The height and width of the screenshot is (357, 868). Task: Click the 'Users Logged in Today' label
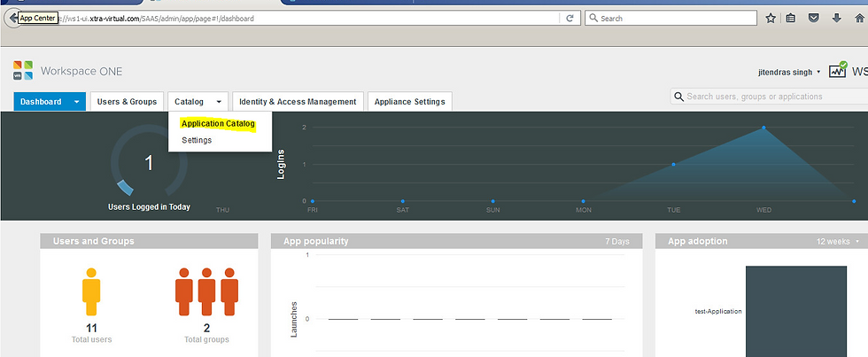(149, 207)
